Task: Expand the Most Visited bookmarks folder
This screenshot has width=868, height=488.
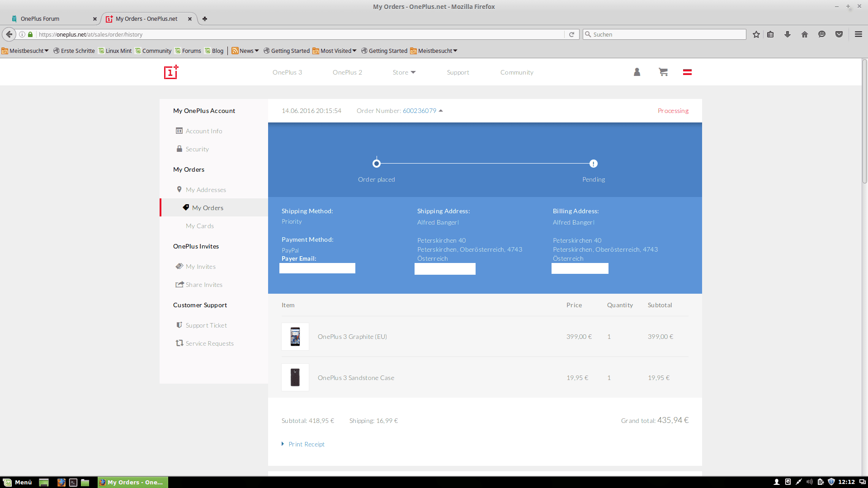Action: [335, 51]
